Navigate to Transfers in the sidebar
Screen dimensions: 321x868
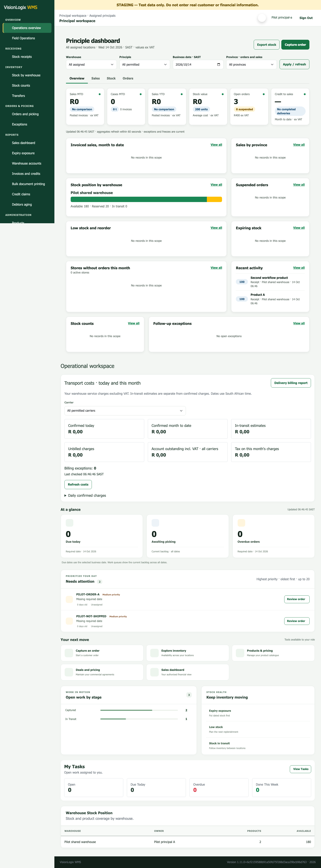[27, 96]
